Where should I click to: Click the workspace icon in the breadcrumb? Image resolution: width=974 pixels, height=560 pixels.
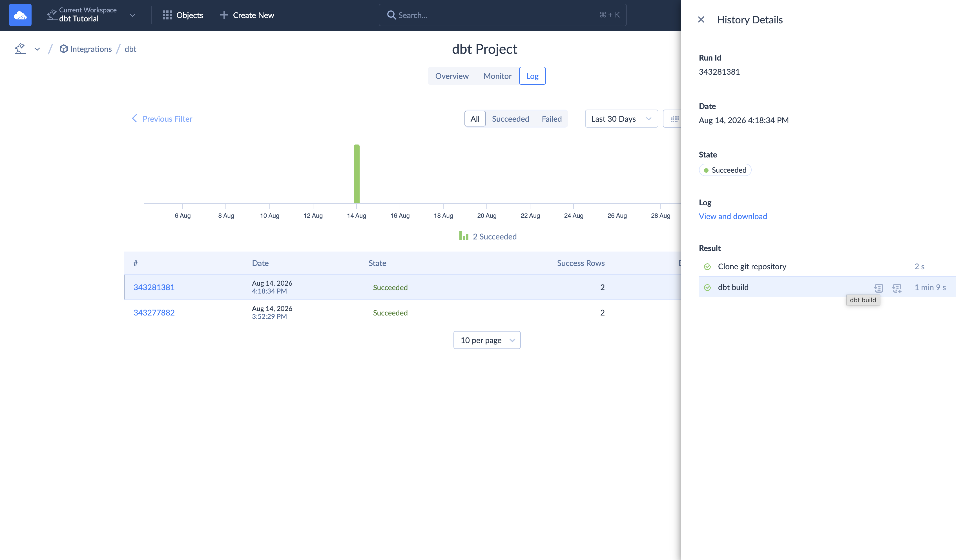click(20, 49)
